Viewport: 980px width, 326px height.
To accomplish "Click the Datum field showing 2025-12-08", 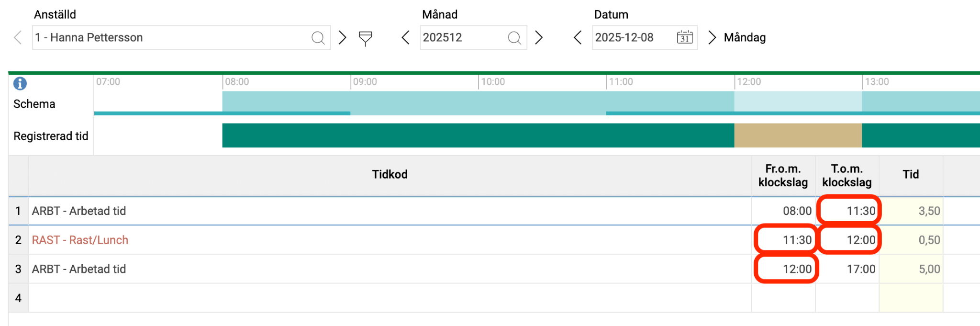I will click(x=632, y=37).
